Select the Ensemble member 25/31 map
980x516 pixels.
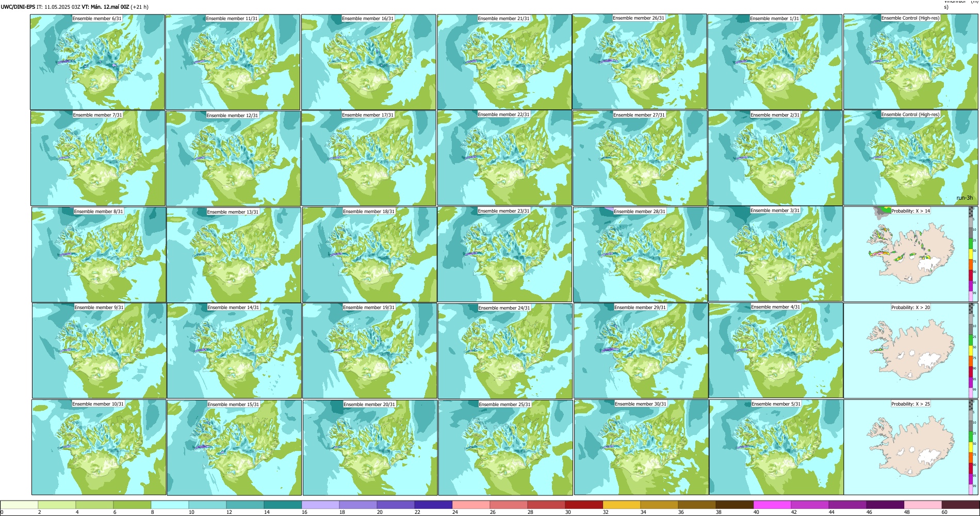tap(505, 447)
